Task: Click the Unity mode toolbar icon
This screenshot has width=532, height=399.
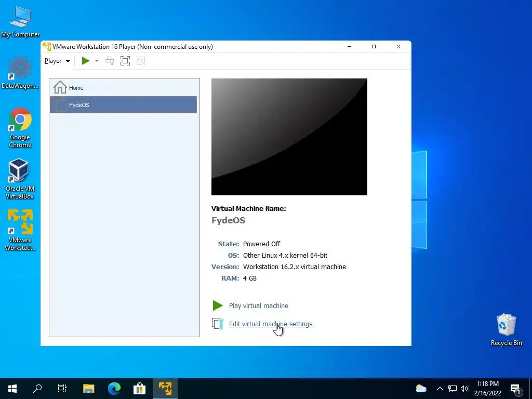Action: (x=141, y=61)
